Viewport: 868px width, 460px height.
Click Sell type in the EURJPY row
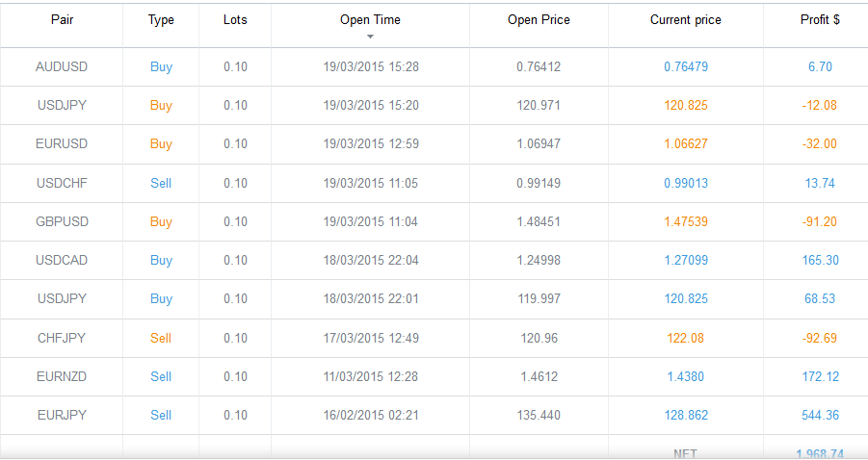coord(161,415)
